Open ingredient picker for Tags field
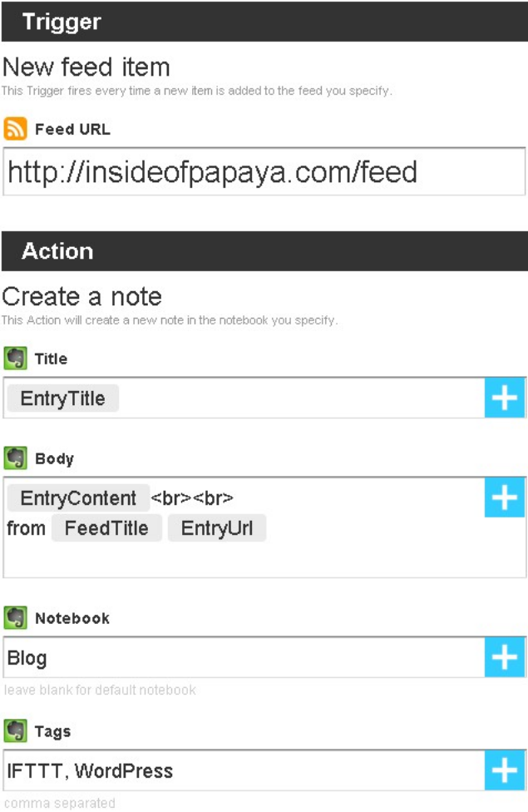Image resolution: width=528 pixels, height=812 pixels. coord(506,771)
